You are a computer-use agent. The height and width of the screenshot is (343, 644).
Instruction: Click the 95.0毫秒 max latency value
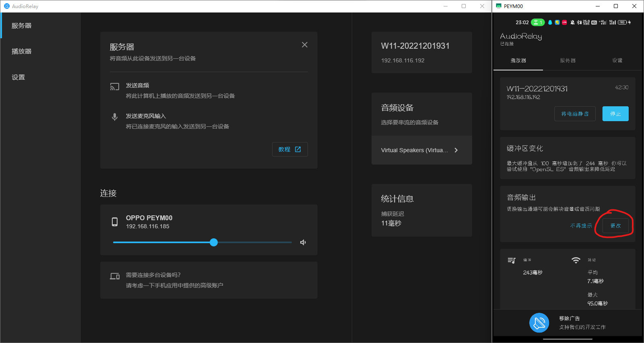pyautogui.click(x=597, y=304)
